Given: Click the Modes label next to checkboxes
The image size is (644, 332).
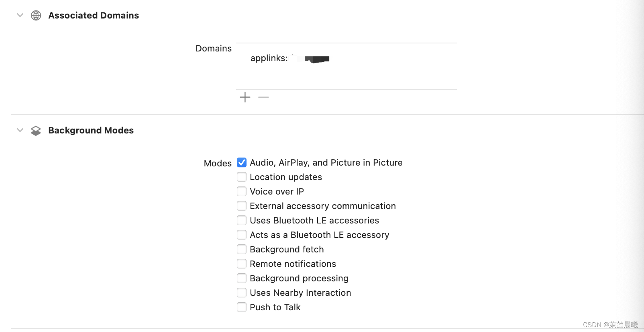Looking at the screenshot, I should (x=217, y=163).
